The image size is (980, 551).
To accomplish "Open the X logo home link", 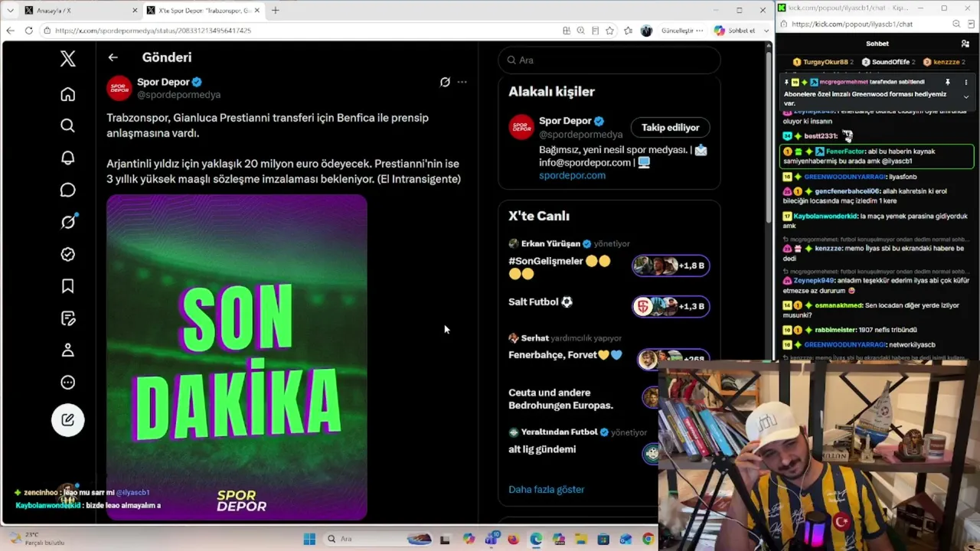I will [68, 58].
